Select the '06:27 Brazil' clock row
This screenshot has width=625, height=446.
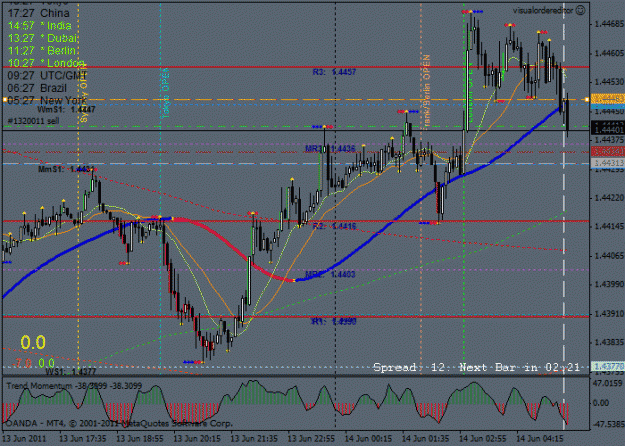coord(37,88)
